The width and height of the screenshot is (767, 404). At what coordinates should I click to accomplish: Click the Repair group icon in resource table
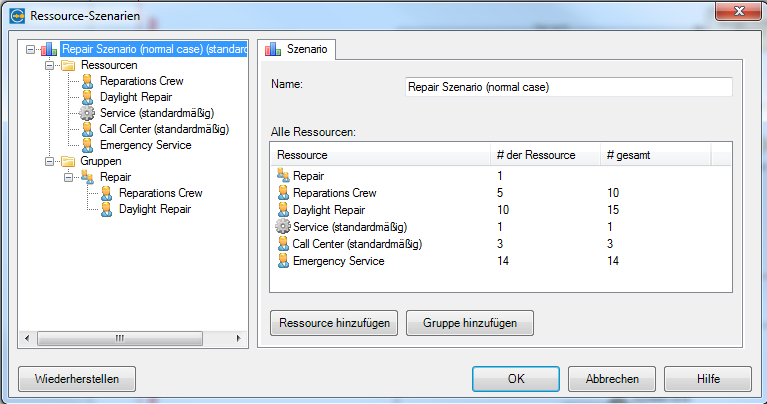pyautogui.click(x=283, y=175)
